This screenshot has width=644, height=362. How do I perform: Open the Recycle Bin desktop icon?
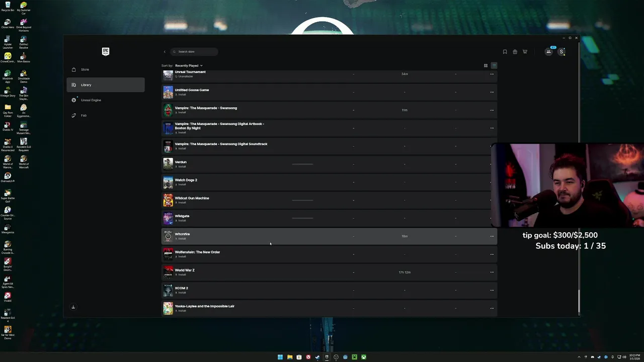(8, 7)
